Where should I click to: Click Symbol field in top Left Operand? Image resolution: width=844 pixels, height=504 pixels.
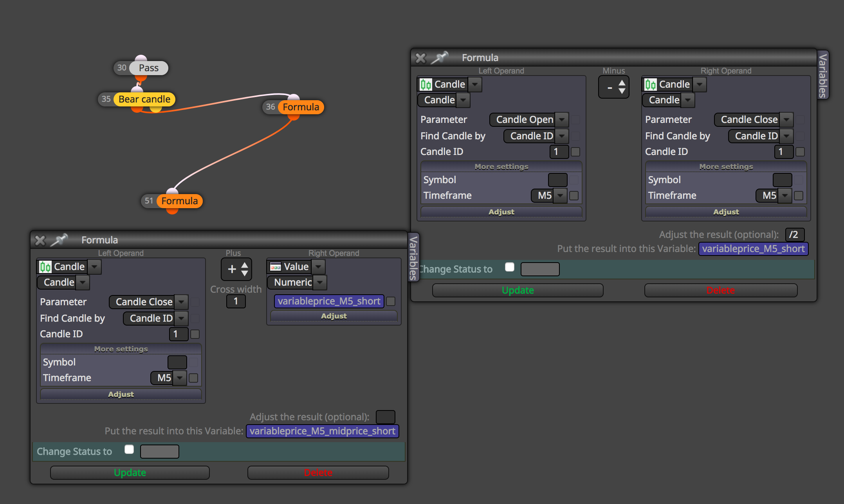(557, 180)
